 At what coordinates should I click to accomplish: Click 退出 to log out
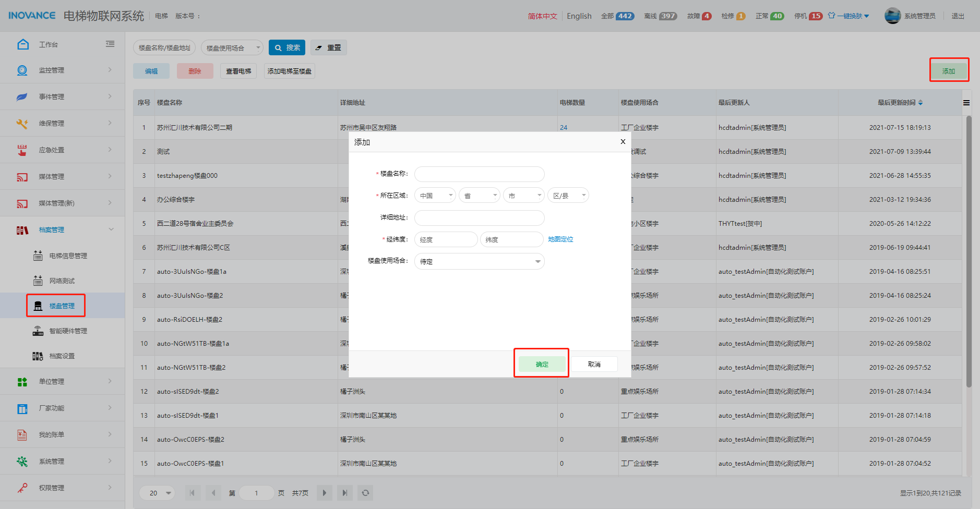(x=958, y=16)
